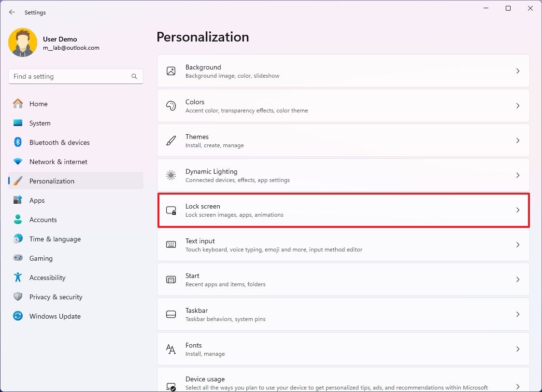Click the Find a setting search box

coord(75,76)
